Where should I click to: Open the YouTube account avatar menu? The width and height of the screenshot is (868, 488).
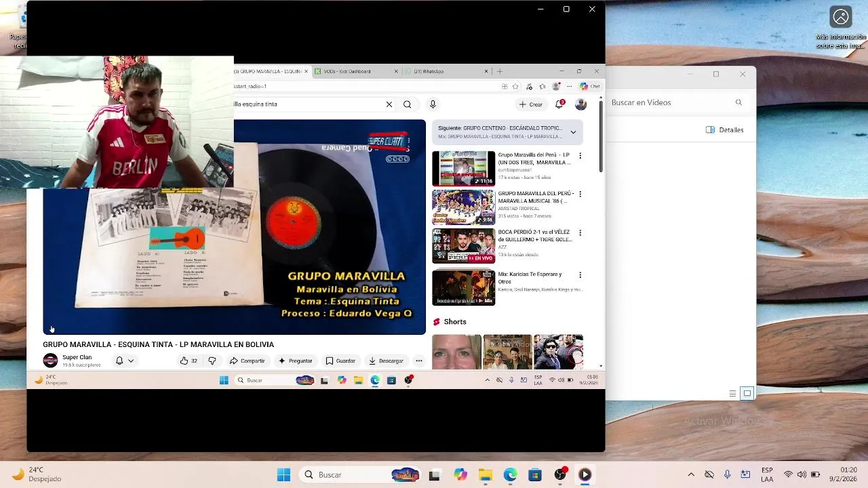580,104
